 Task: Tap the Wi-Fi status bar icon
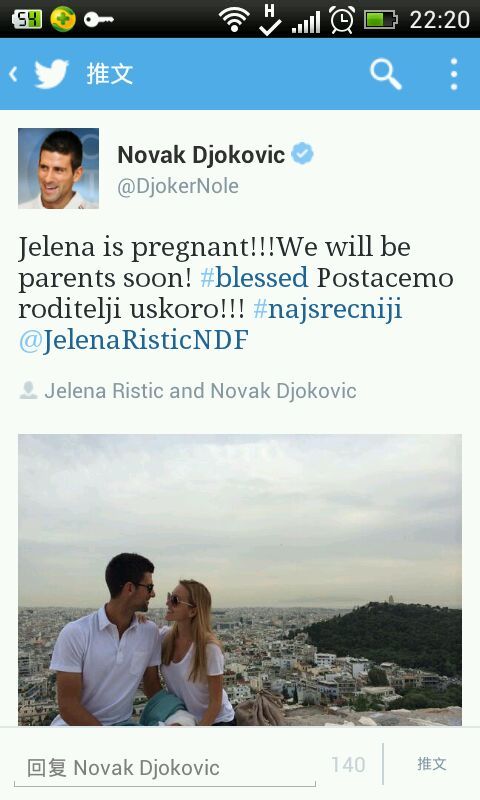pyautogui.click(x=233, y=20)
